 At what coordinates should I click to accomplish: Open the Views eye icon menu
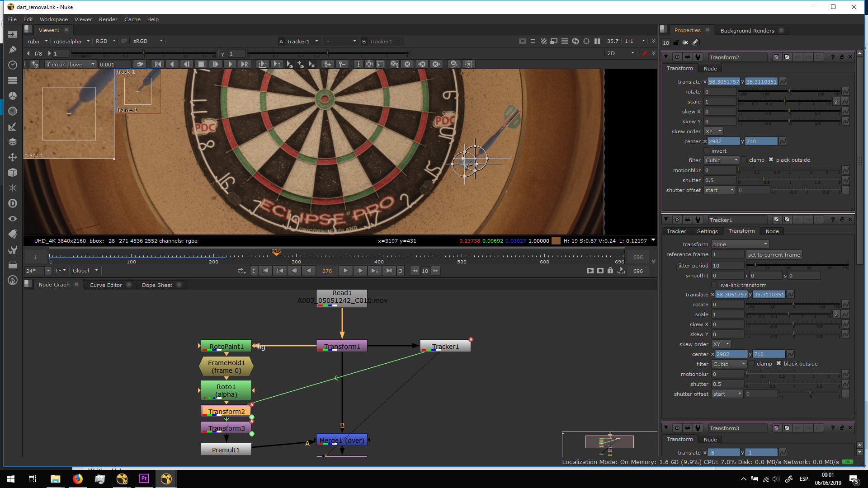pyautogui.click(x=13, y=219)
